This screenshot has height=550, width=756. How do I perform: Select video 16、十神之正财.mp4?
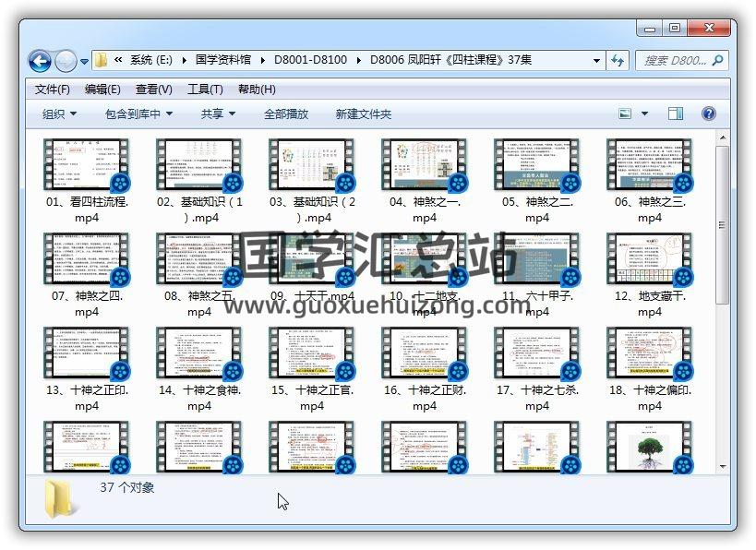(425, 369)
